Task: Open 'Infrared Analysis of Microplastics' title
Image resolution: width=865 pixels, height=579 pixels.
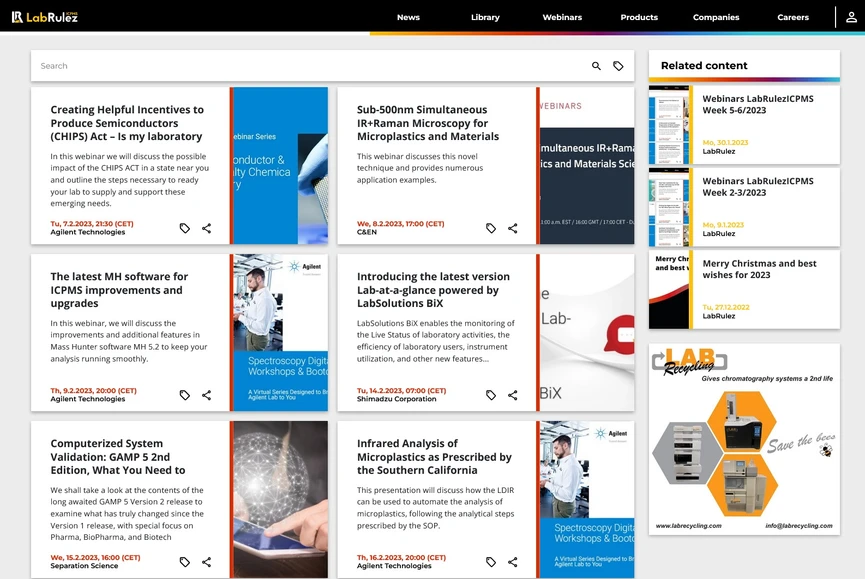Action: (x=434, y=457)
